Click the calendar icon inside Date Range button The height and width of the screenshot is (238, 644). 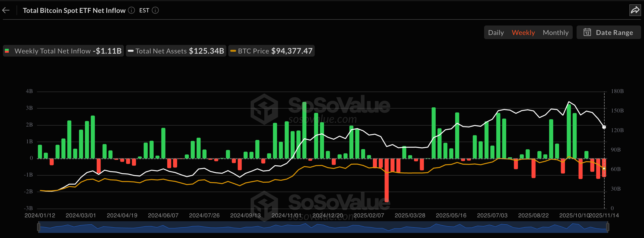point(588,32)
